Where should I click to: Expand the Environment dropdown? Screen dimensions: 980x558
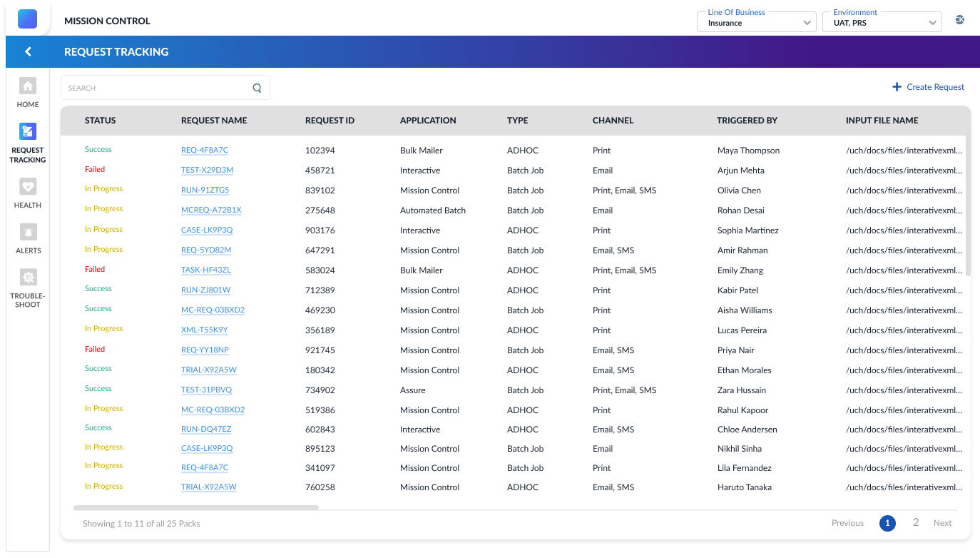[x=882, y=23]
